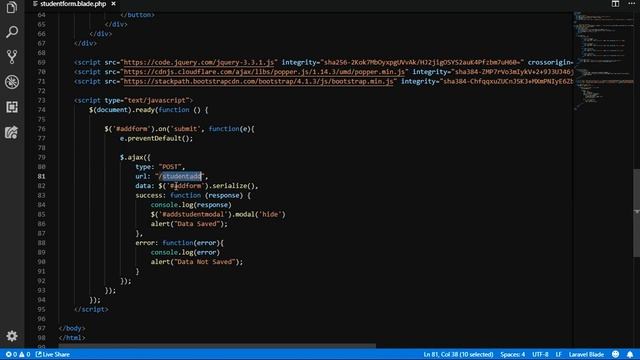Open the Debug view
The image size is (640, 360).
click(x=11, y=82)
